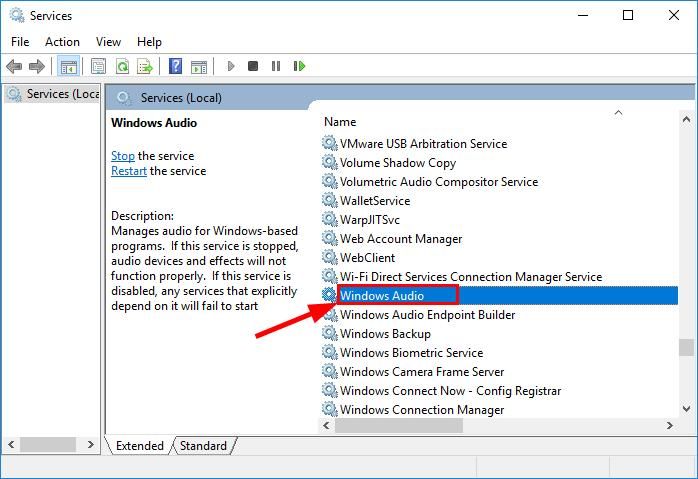
Task: Open Help using the question mark icon
Action: 175,67
